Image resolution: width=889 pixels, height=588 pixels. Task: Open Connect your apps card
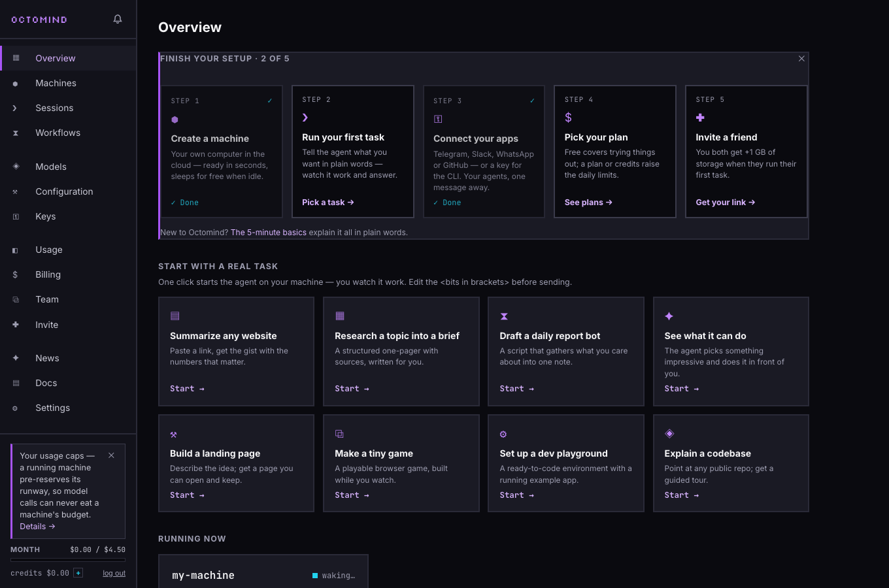pos(484,152)
